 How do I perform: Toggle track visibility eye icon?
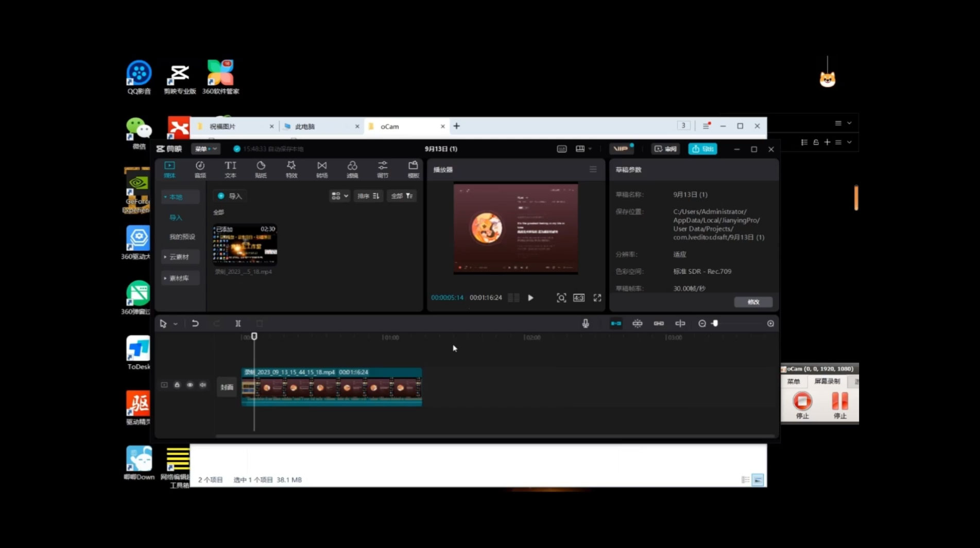[190, 385]
